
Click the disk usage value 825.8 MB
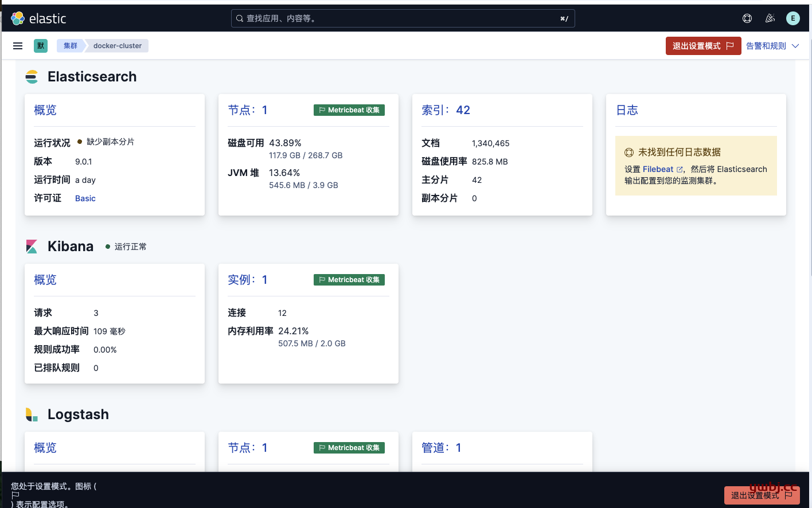(x=490, y=162)
